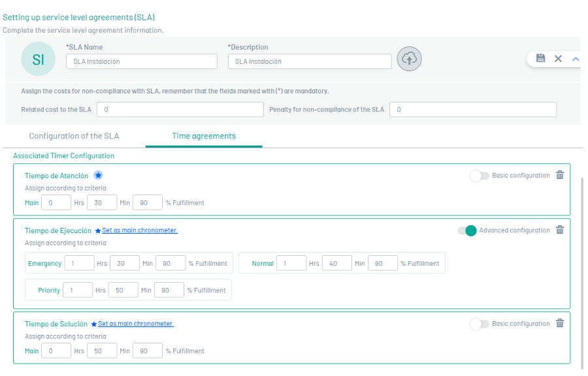Toggle Tiempo de Solución basic configuration switch
Image resolution: width=588 pixels, height=376 pixels.
(x=479, y=324)
